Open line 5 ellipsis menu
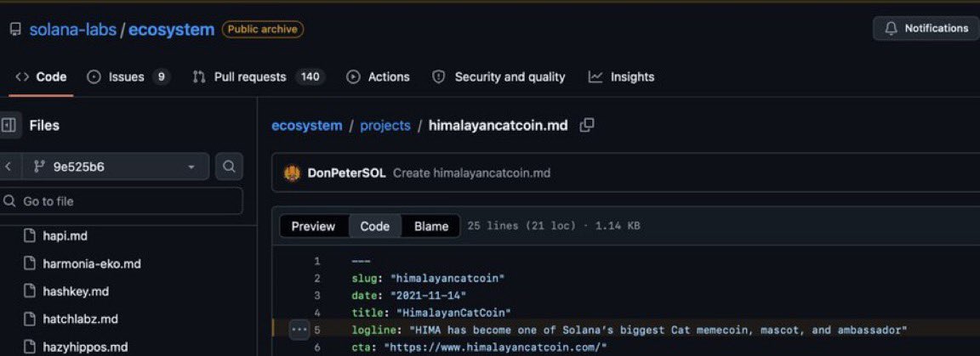 point(299,329)
